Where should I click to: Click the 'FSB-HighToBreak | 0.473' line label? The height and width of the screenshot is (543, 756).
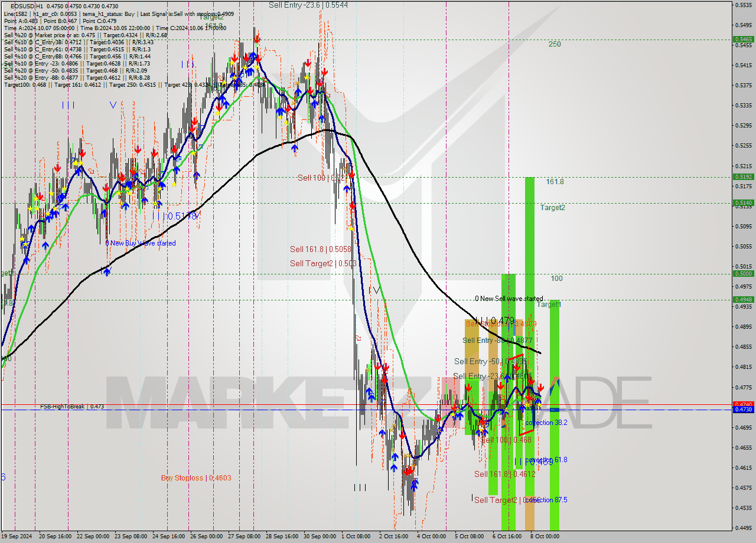pos(72,407)
